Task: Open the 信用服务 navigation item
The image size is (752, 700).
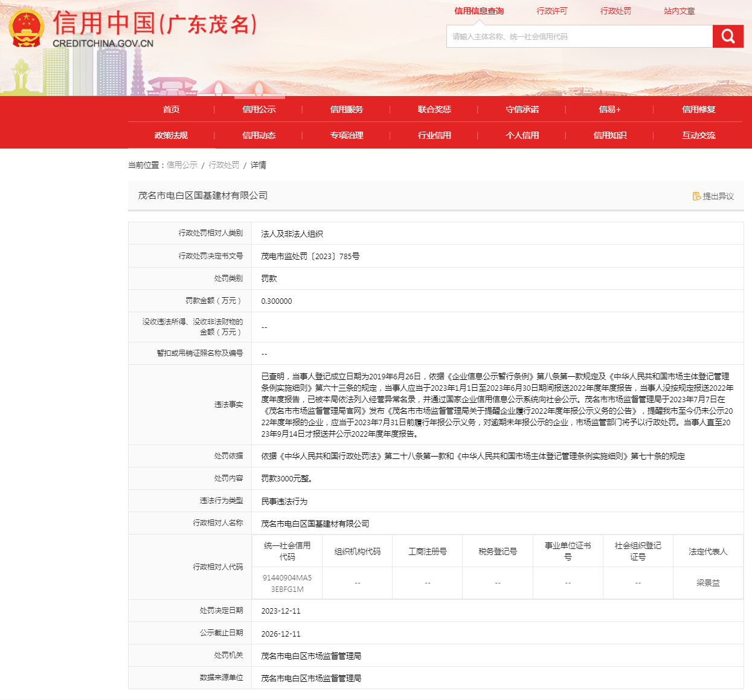Action: (x=347, y=109)
